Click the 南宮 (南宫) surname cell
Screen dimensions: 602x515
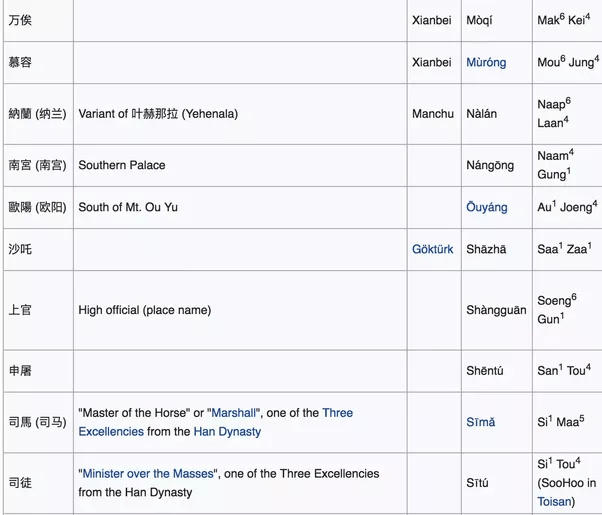(38, 166)
